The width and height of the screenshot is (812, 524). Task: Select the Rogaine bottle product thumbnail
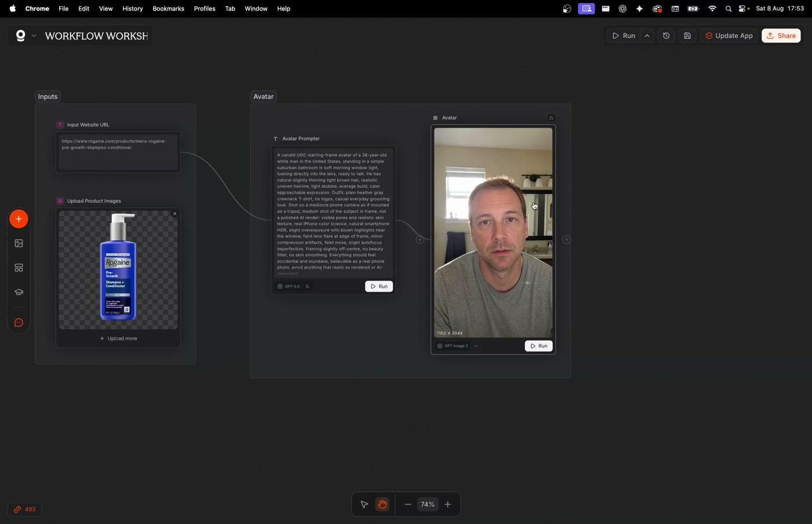[x=118, y=270]
